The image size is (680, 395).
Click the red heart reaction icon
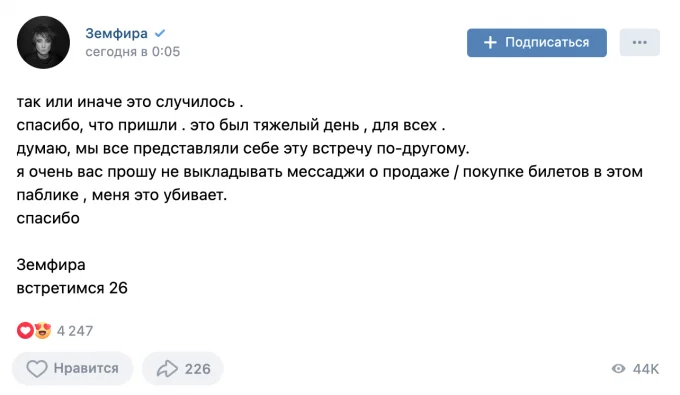25,330
